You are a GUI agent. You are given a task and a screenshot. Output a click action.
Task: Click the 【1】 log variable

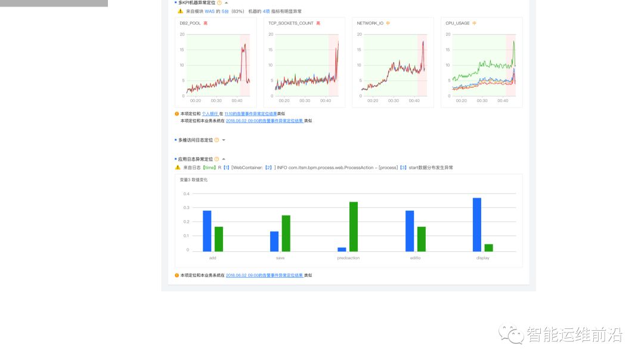226,168
